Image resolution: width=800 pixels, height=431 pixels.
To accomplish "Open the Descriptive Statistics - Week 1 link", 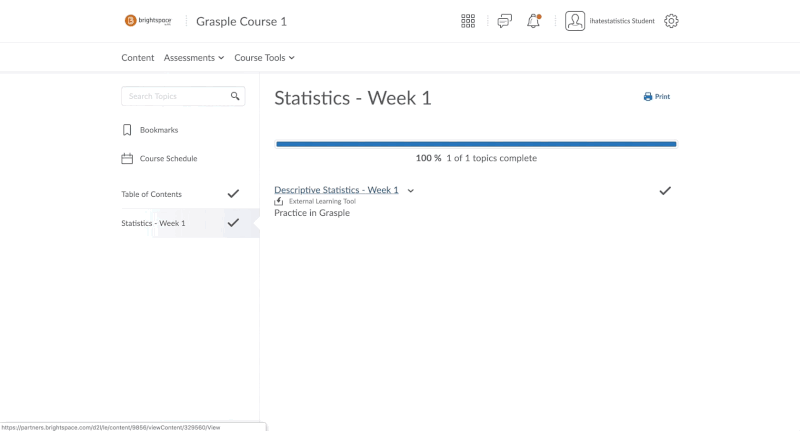I will coord(336,190).
